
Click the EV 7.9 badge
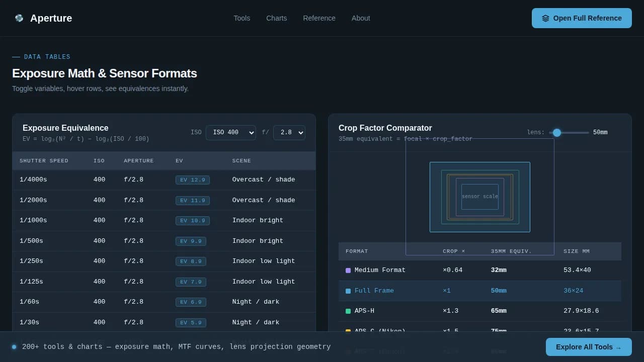(x=191, y=282)
